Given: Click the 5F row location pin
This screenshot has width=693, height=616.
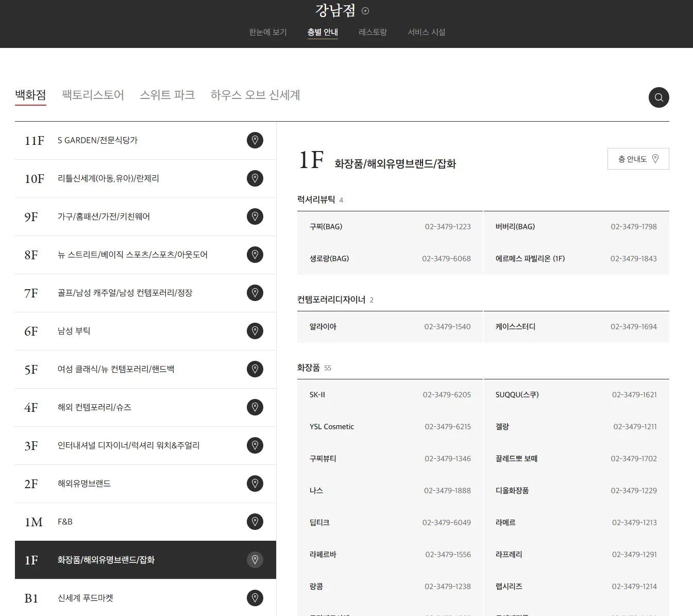Looking at the screenshot, I should point(255,369).
